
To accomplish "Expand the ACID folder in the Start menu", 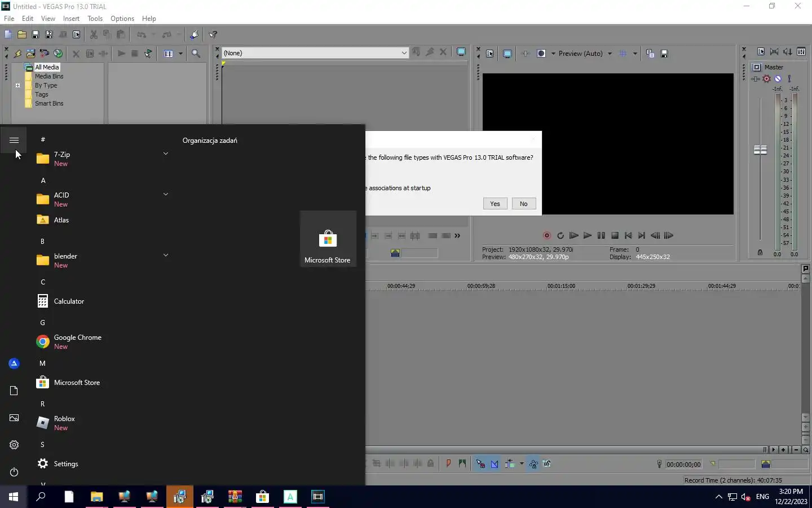I will point(166,194).
